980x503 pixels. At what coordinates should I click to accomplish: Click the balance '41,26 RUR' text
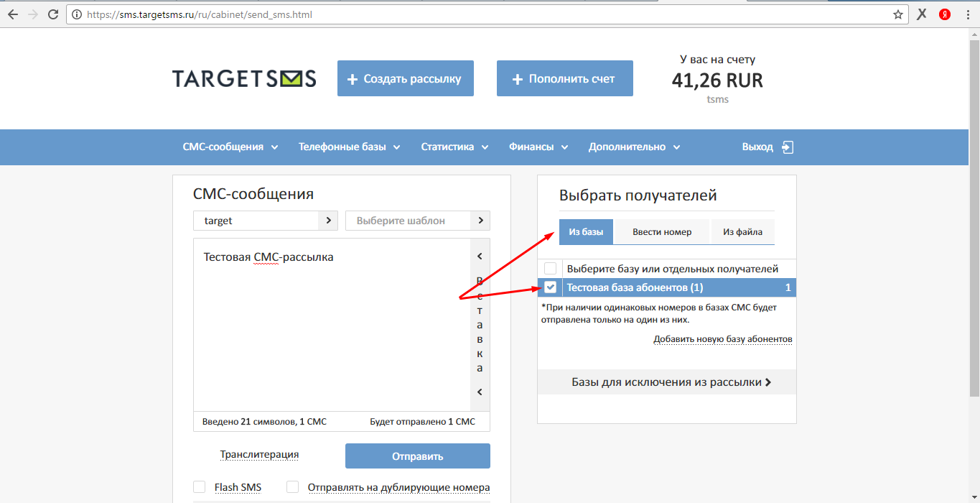click(x=717, y=80)
